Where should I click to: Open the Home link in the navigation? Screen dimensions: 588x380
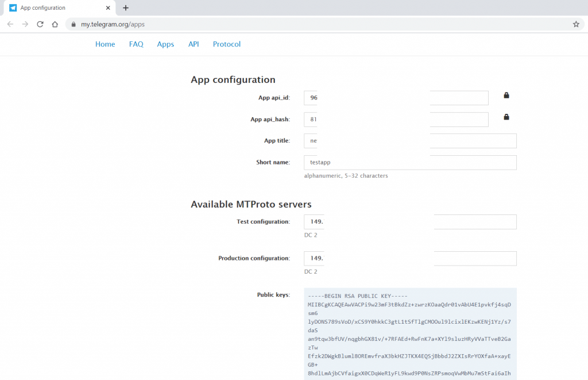click(105, 44)
